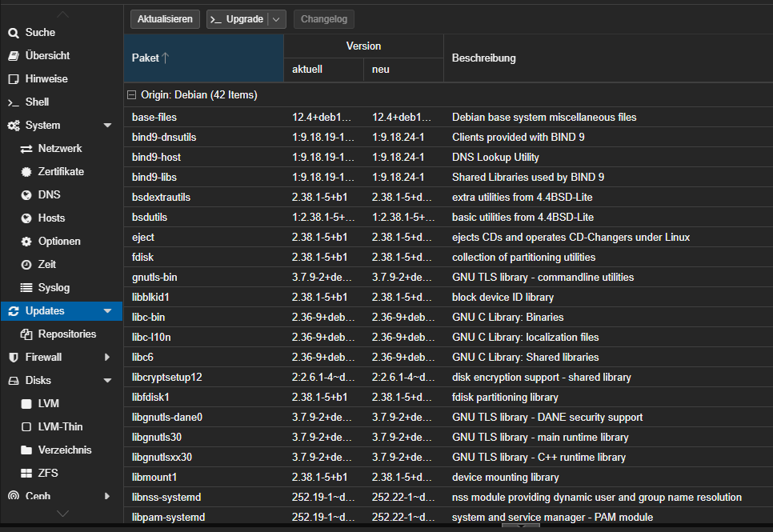Click the ascending sort arrow beside Paket
Screen dimensions: 773x532
[166, 58]
